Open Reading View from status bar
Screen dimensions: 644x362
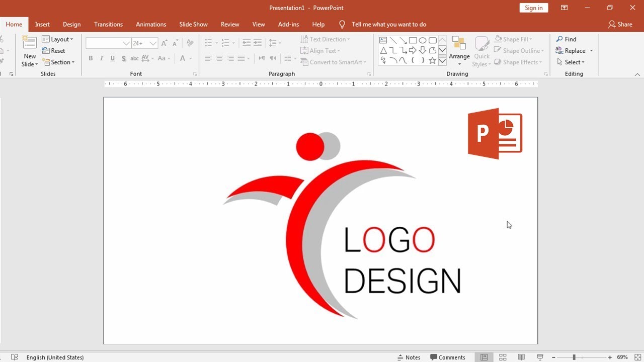coord(521,357)
